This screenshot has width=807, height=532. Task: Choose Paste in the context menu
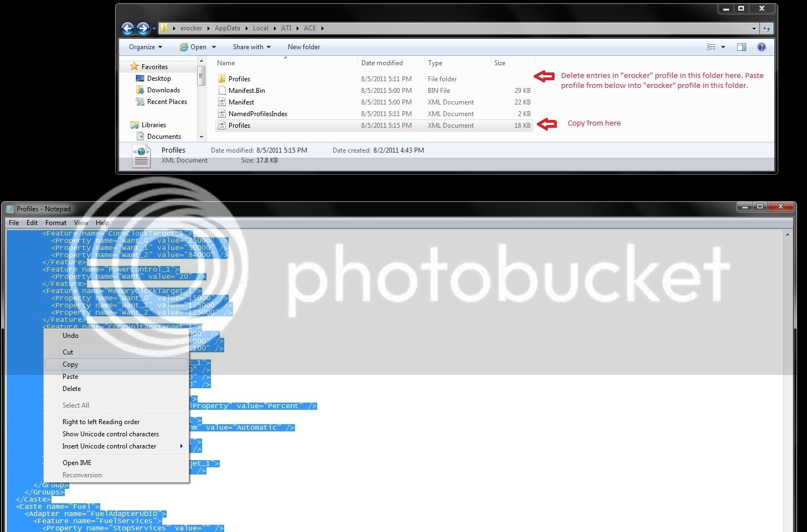[x=116, y=377]
